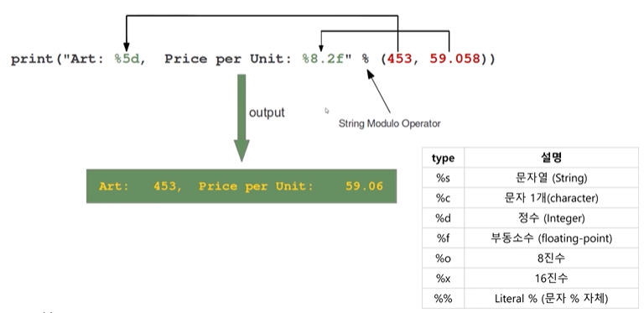This screenshot has width=644, height=313.
Task: Click the green output result box
Action: (241, 186)
